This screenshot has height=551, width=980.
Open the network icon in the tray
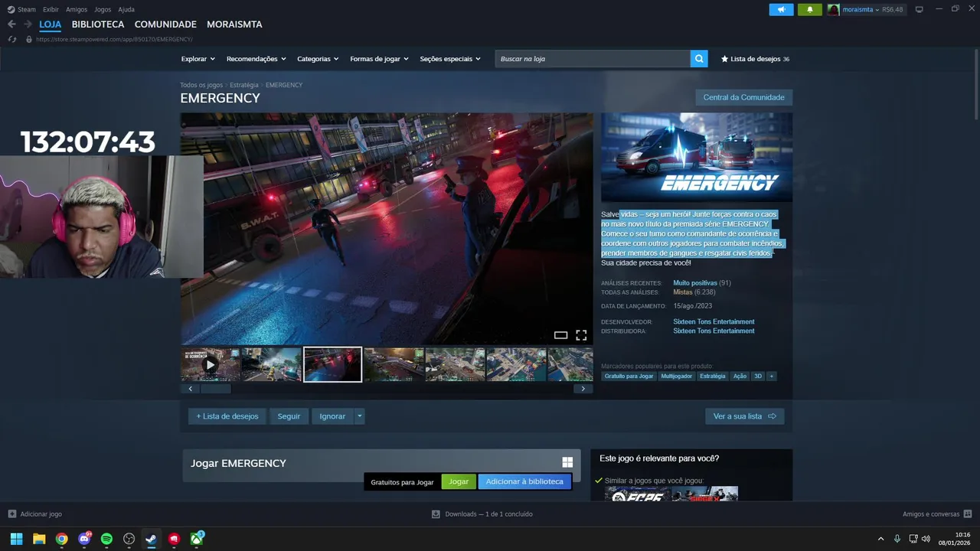913,539
